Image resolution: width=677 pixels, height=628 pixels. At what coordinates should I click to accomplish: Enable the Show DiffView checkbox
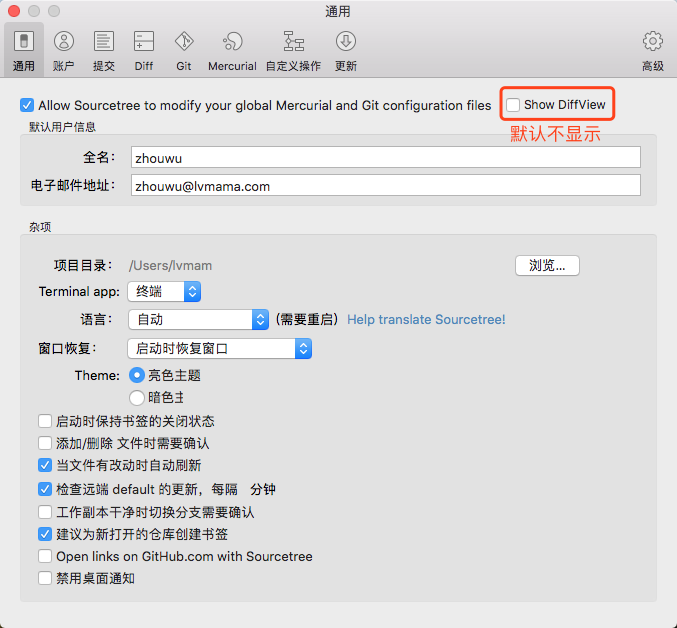point(513,105)
